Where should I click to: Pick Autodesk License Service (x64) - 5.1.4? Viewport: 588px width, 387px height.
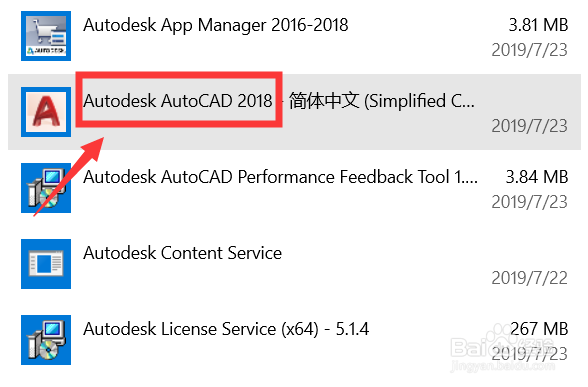226,329
